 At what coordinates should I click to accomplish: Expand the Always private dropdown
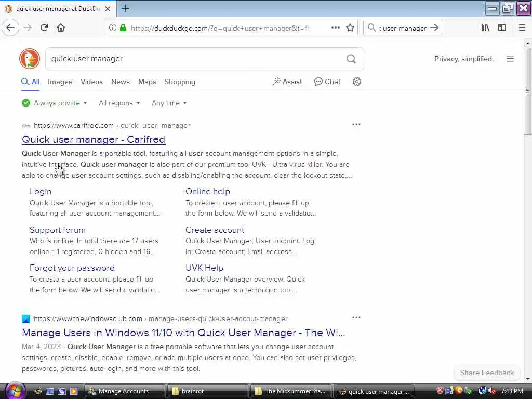[55, 103]
